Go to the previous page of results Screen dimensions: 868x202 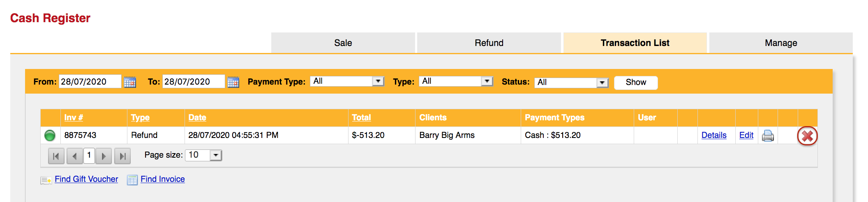(74, 156)
